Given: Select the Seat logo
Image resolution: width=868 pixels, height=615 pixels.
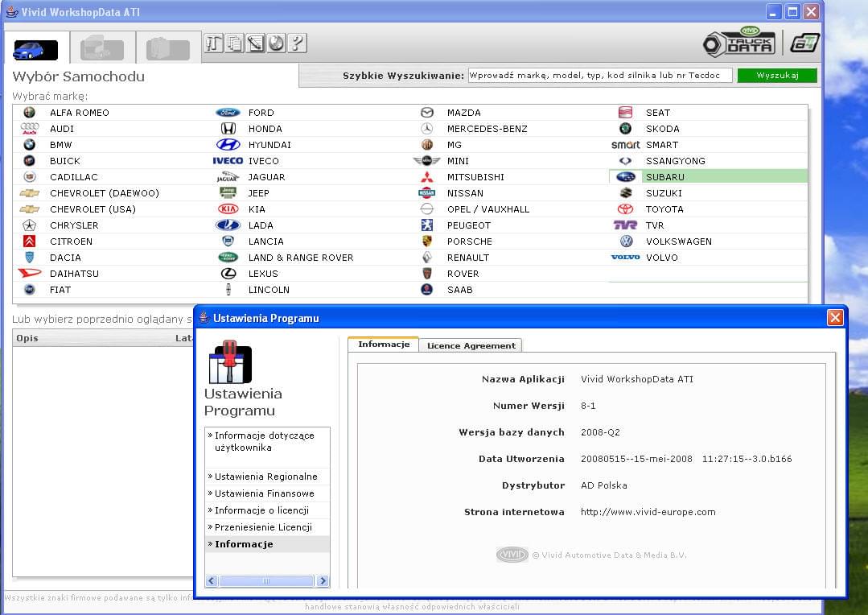Looking at the screenshot, I should pyautogui.click(x=625, y=113).
